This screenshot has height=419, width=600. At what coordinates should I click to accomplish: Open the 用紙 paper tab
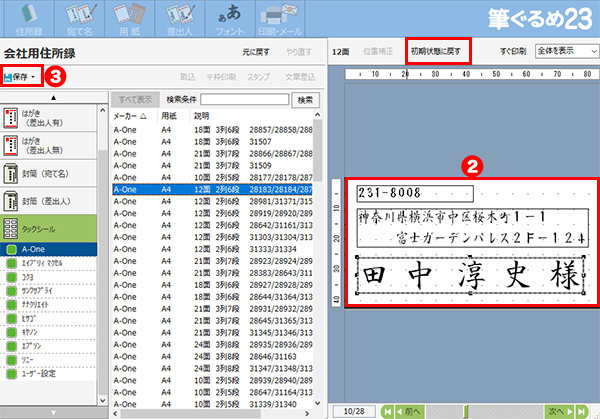(130, 19)
